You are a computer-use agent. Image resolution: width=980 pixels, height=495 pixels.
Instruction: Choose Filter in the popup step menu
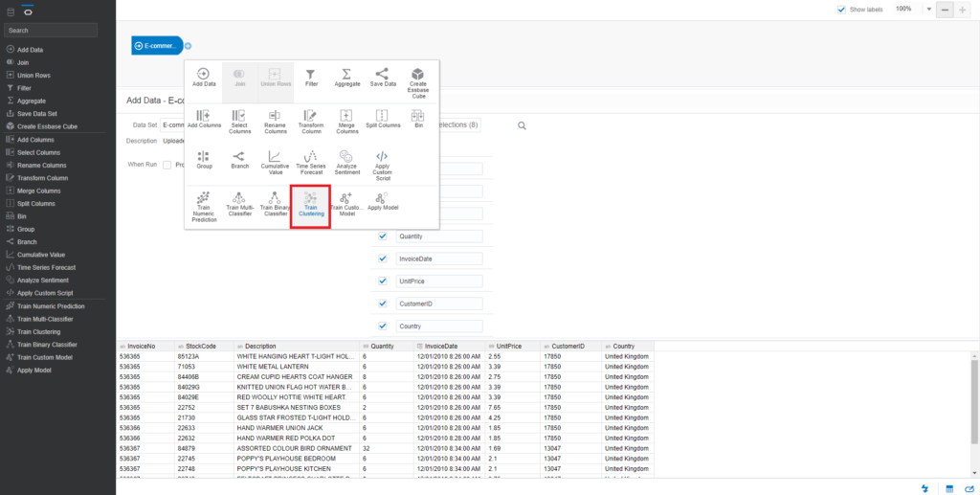[311, 78]
